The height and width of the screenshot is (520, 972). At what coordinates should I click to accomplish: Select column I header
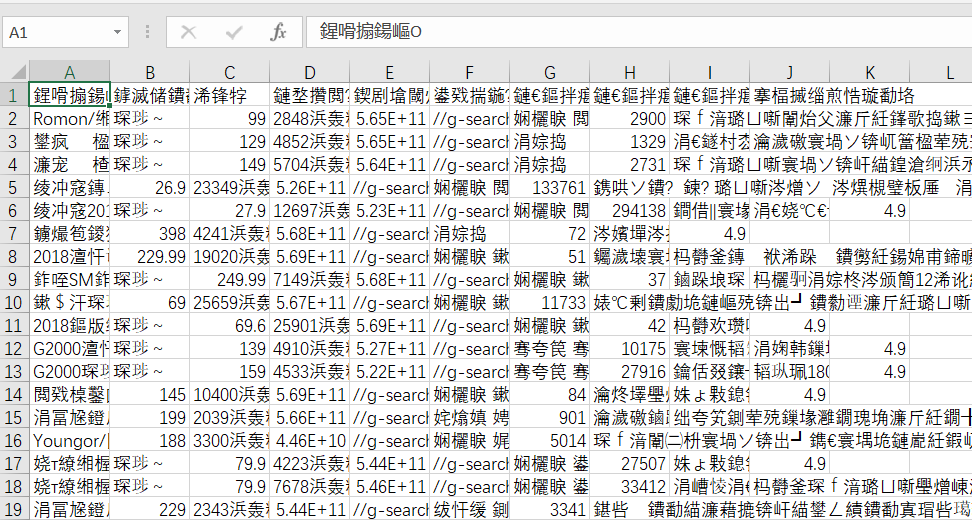709,73
